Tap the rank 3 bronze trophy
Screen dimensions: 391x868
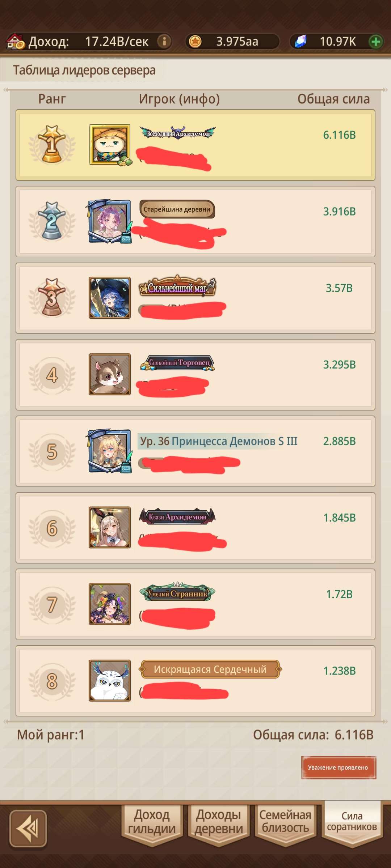[52, 298]
